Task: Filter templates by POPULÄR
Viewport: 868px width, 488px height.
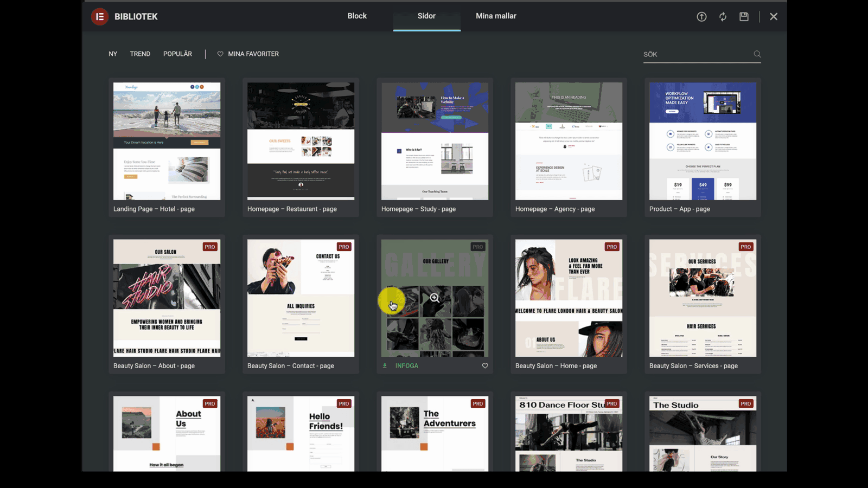Action: pos(177,54)
